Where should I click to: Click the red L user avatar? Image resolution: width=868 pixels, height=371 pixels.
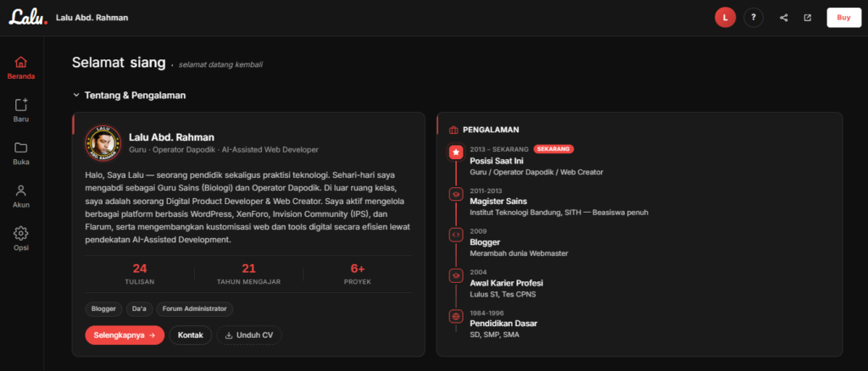726,18
